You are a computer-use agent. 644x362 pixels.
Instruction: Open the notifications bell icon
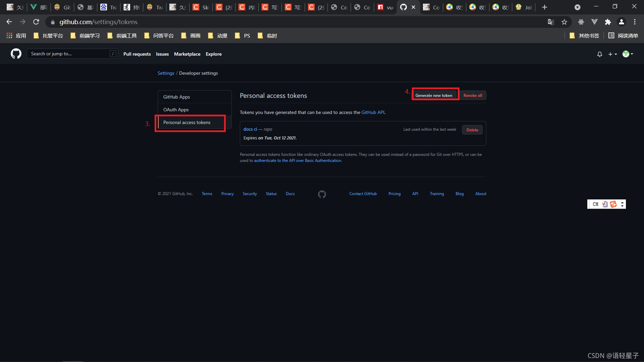point(599,54)
